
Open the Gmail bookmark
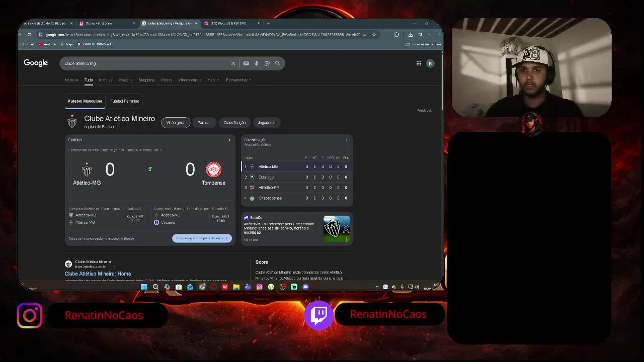[27, 44]
